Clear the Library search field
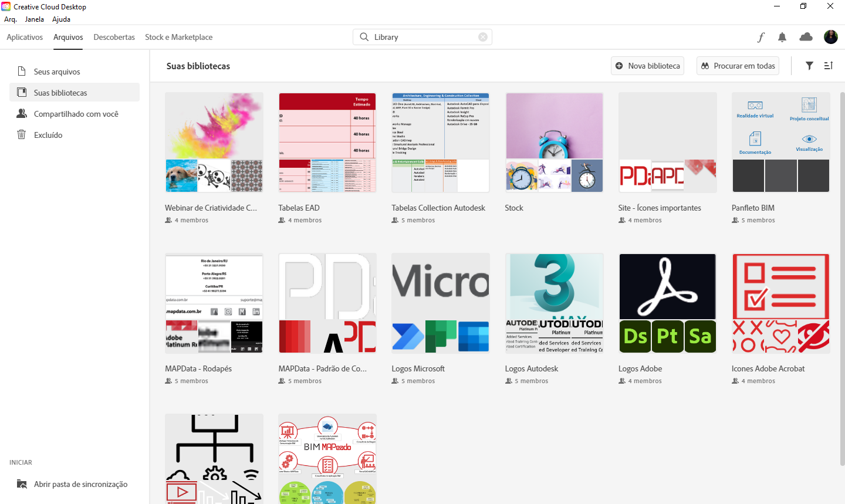Viewport: 845px width, 504px height. coord(482,37)
